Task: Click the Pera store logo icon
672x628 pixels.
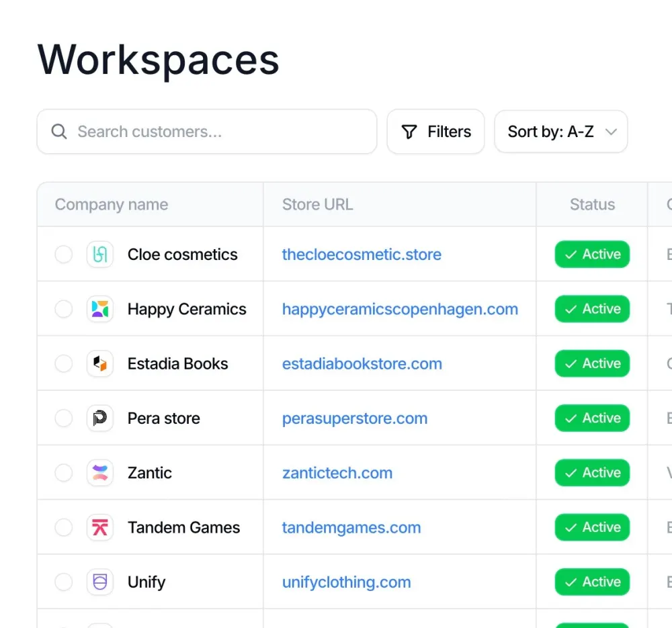Action: pyautogui.click(x=100, y=418)
